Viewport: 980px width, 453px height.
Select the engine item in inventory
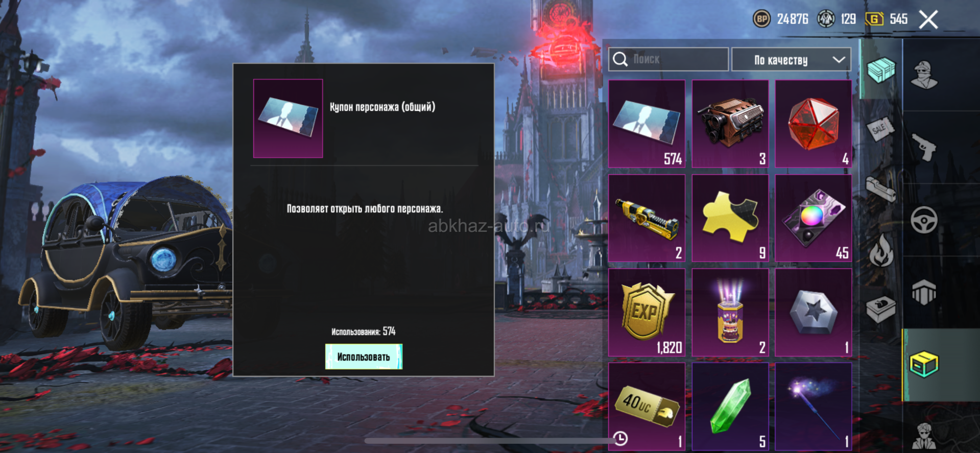click(730, 124)
